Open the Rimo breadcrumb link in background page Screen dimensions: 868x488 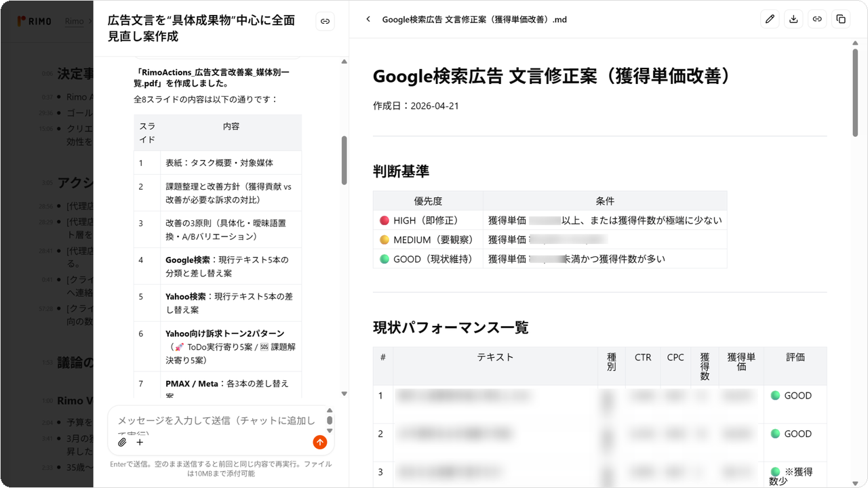point(75,21)
